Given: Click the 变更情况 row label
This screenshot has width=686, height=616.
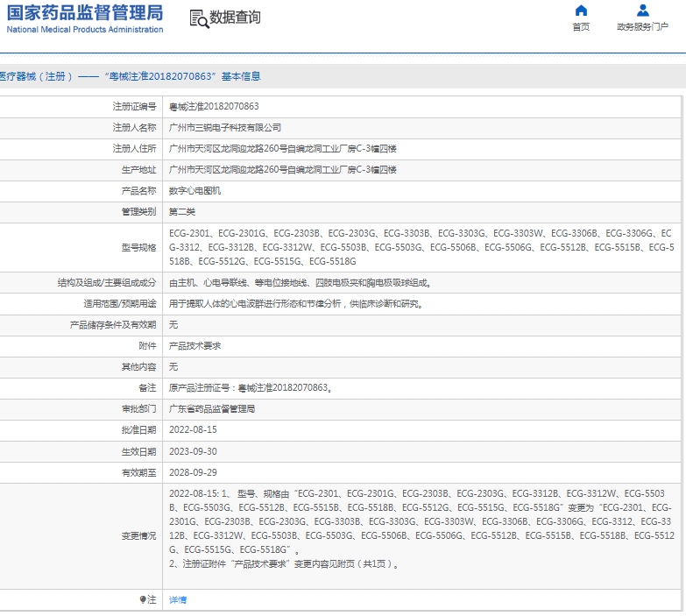Looking at the screenshot, I should (x=138, y=536).
